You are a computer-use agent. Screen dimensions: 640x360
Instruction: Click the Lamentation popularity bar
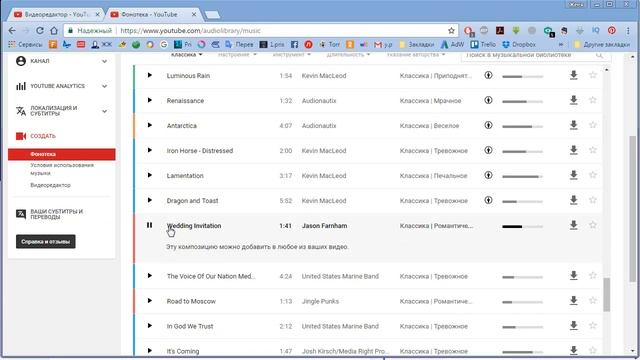click(x=522, y=176)
